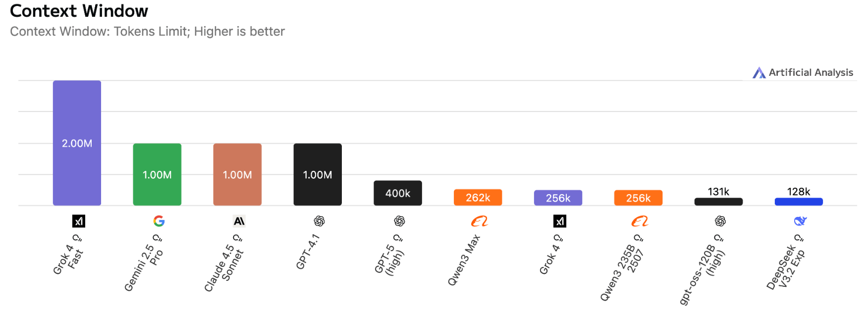
Task: Click the Anthropic logo below Claude's bar
Action: [x=239, y=221]
